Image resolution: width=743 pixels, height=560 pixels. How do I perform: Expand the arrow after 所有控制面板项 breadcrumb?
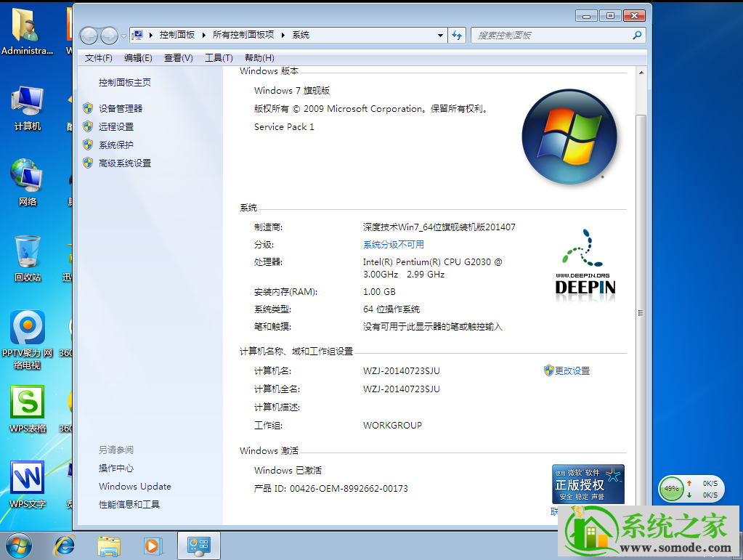[283, 35]
